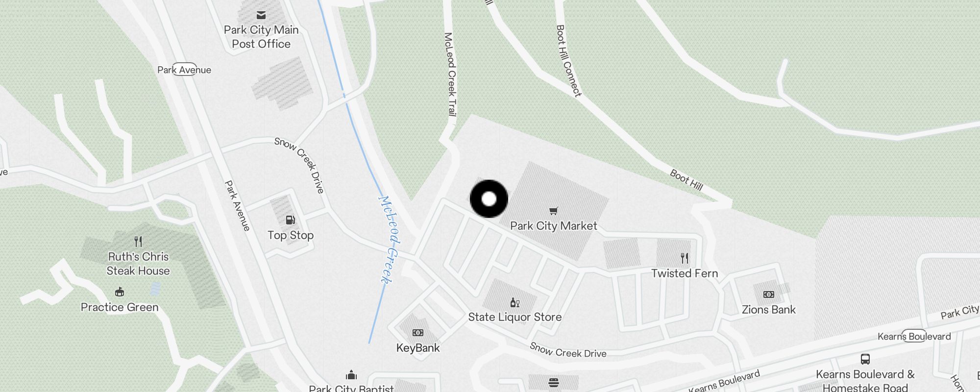Click the McLeod Creek Trail label

(x=450, y=74)
